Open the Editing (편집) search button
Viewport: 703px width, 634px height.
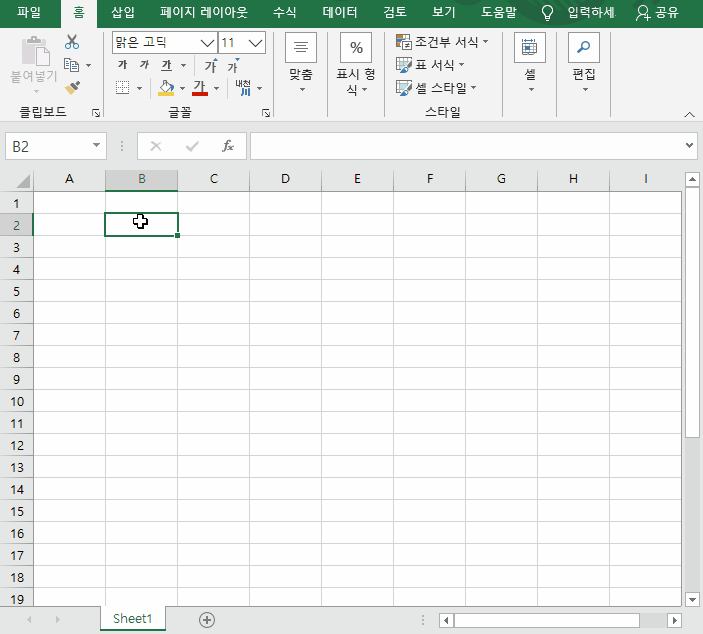[584, 63]
